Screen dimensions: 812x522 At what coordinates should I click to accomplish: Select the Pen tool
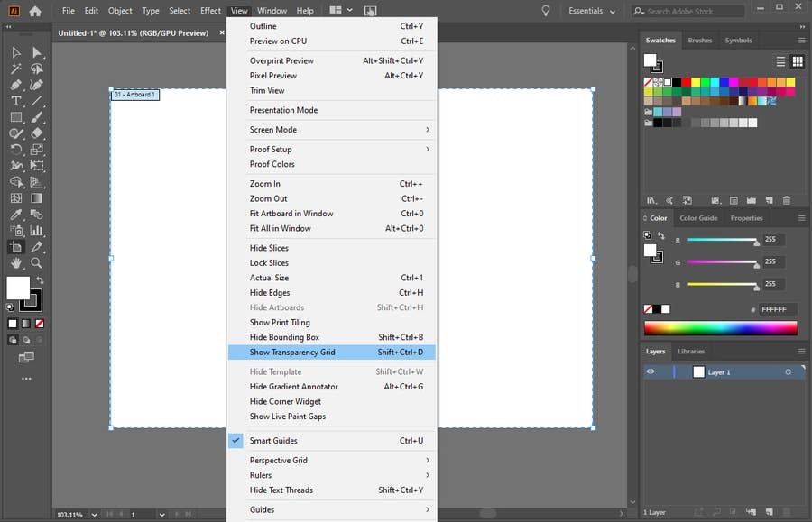(15, 85)
